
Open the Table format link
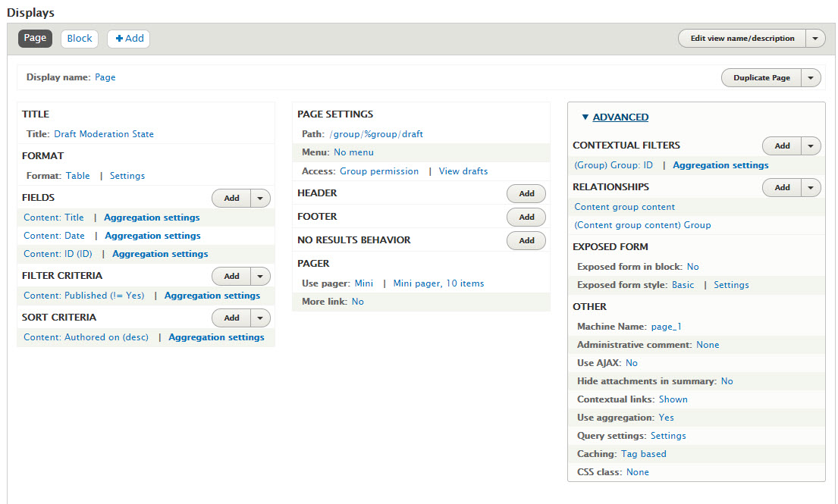pos(77,176)
